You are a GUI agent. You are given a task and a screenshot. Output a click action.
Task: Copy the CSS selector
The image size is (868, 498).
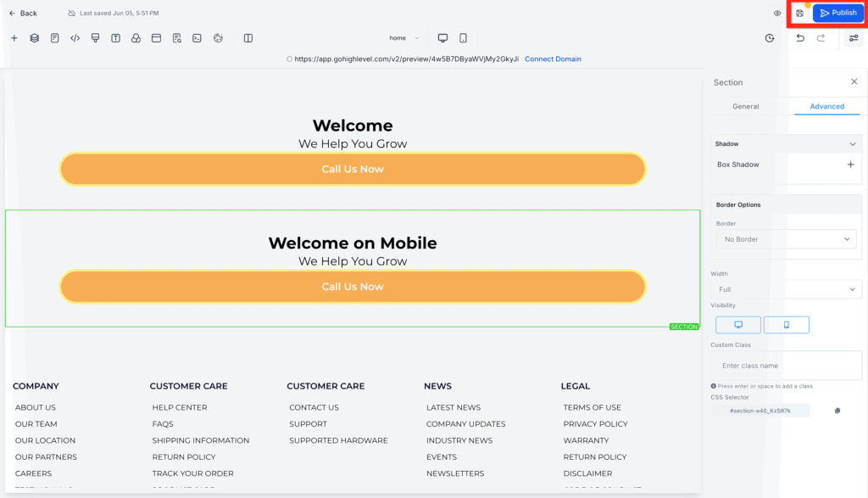(837, 411)
